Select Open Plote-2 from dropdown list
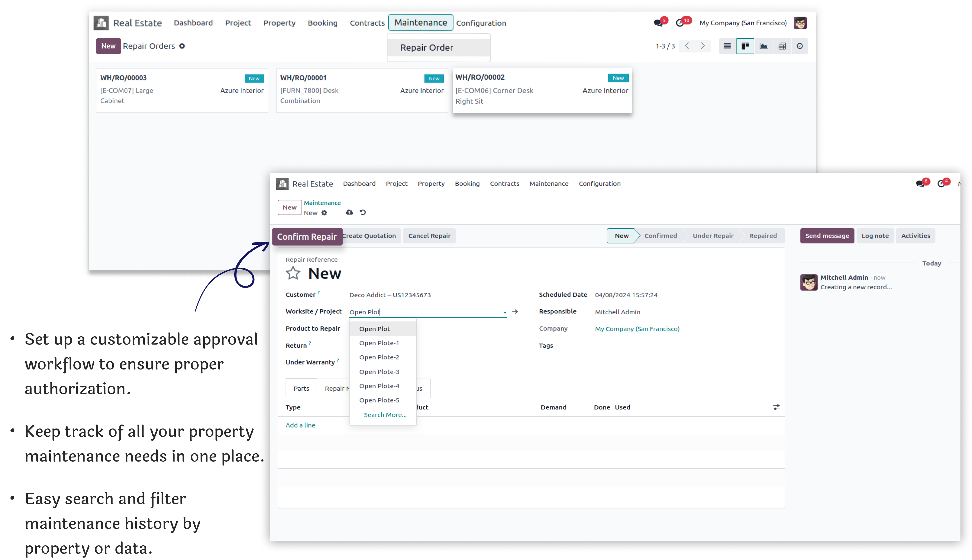 [x=383, y=357]
